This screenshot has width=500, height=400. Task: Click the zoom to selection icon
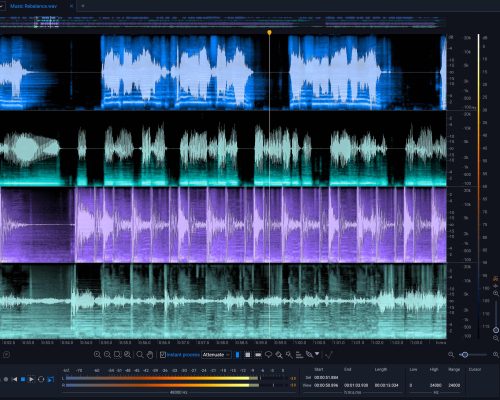pyautogui.click(x=117, y=355)
